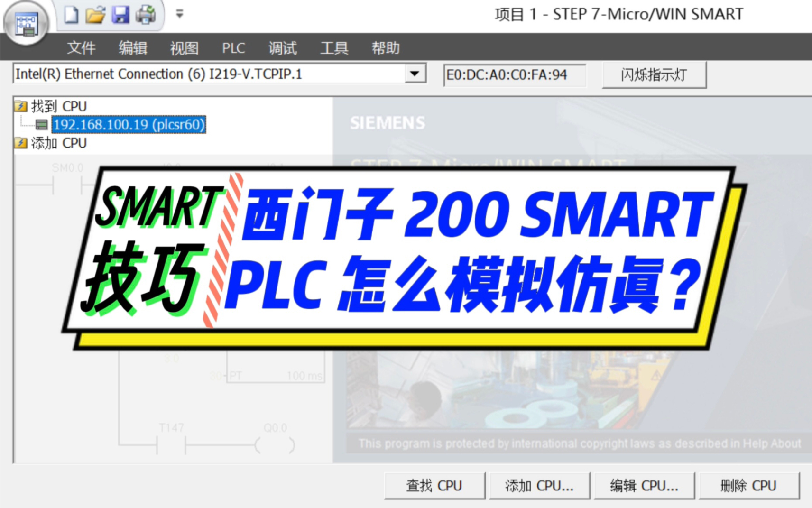Open the Quick Access Toolbar customize dropdown
812x508 pixels.
(180, 14)
